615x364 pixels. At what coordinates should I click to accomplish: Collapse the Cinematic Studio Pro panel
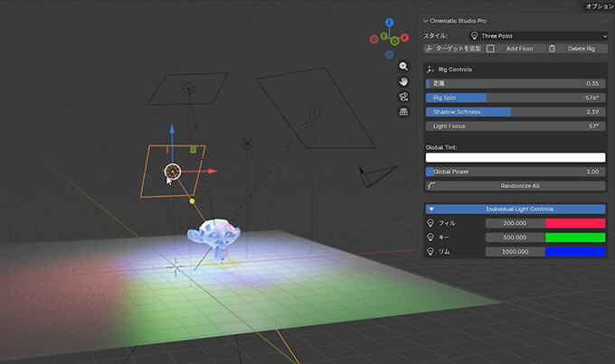(x=427, y=21)
